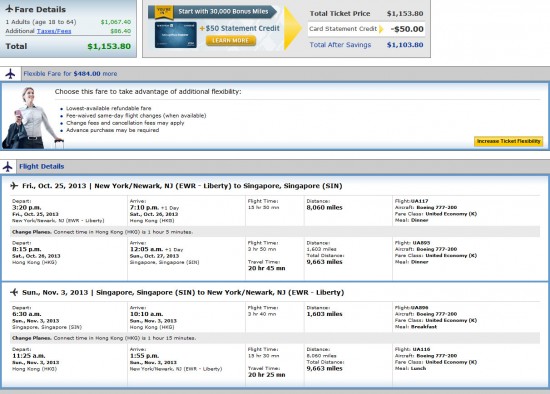Click the airplane icon next to Flight Details

tap(8, 167)
